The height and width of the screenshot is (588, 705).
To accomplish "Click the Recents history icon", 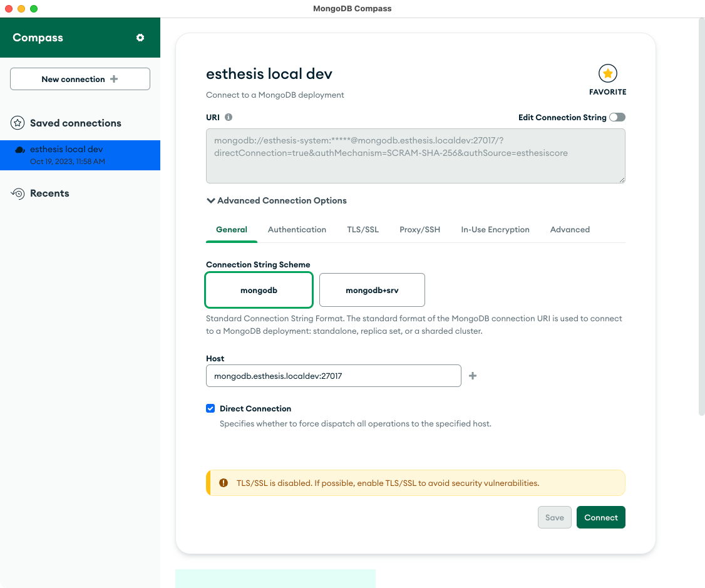I will click(x=18, y=193).
